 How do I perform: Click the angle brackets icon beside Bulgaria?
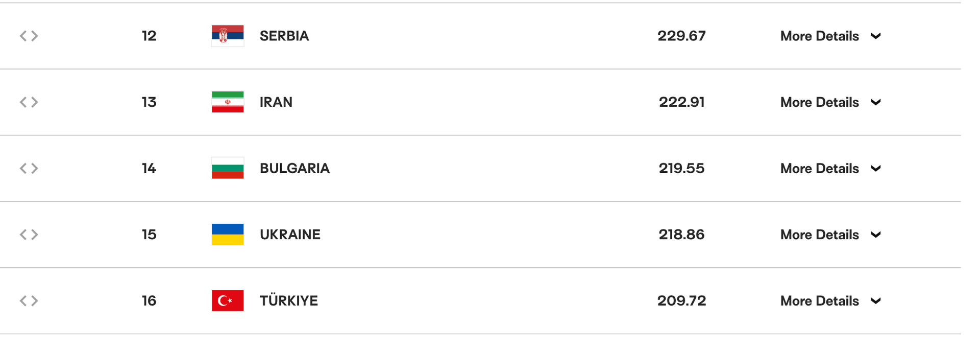click(29, 168)
